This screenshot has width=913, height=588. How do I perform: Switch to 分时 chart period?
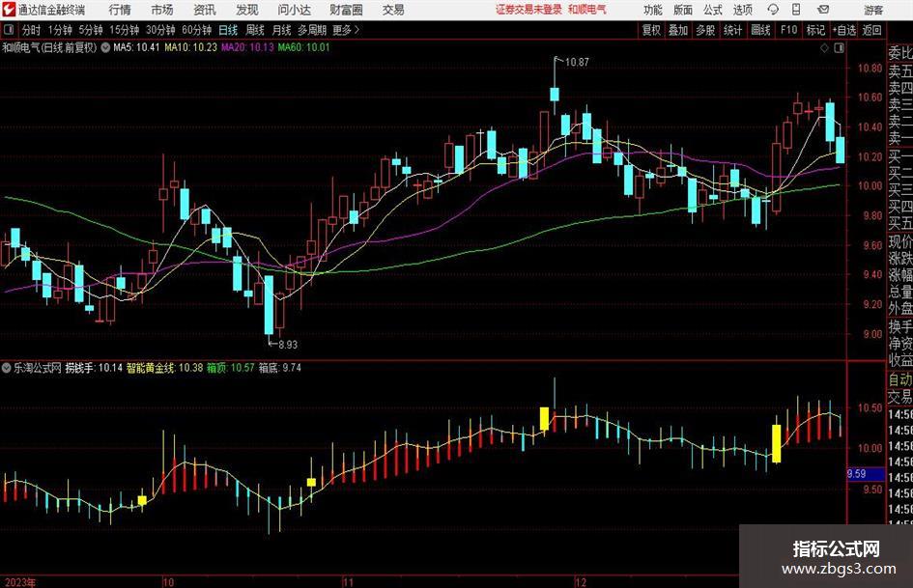click(x=32, y=30)
